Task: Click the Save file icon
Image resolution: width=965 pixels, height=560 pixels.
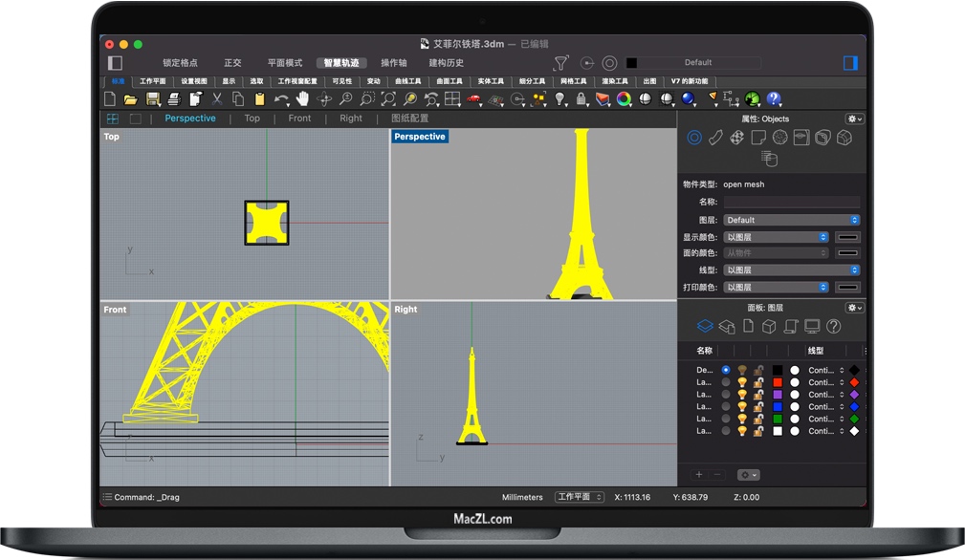Action: (153, 99)
